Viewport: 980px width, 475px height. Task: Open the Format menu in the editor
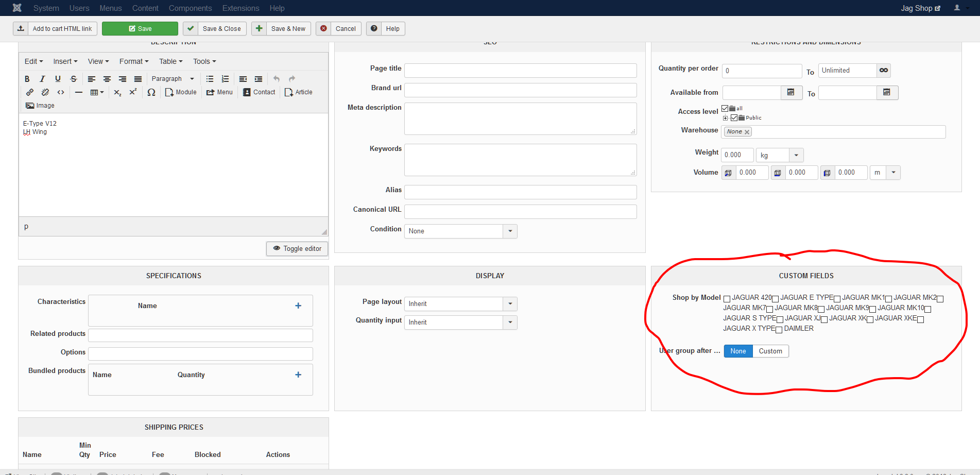pos(134,61)
